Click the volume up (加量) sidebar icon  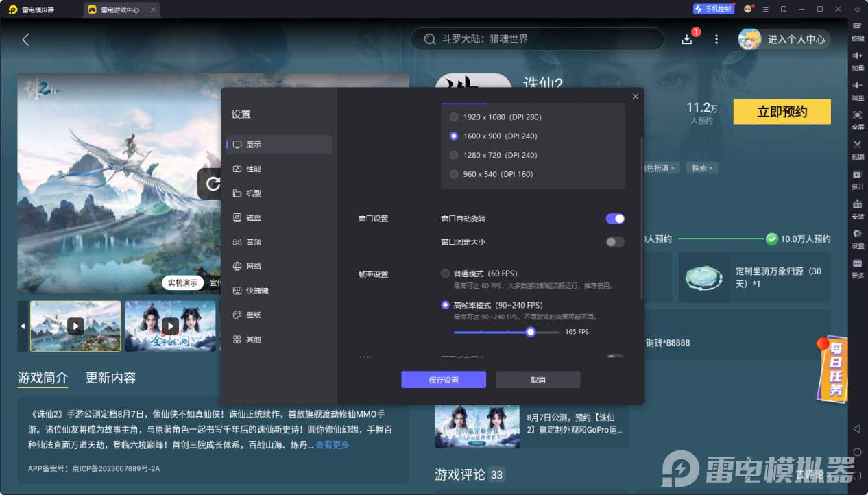pos(857,60)
